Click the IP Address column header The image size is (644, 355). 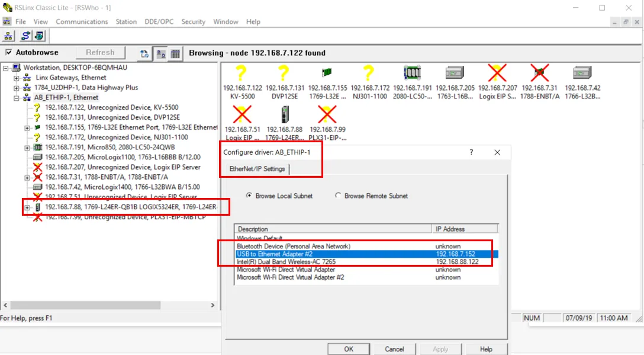click(465, 229)
